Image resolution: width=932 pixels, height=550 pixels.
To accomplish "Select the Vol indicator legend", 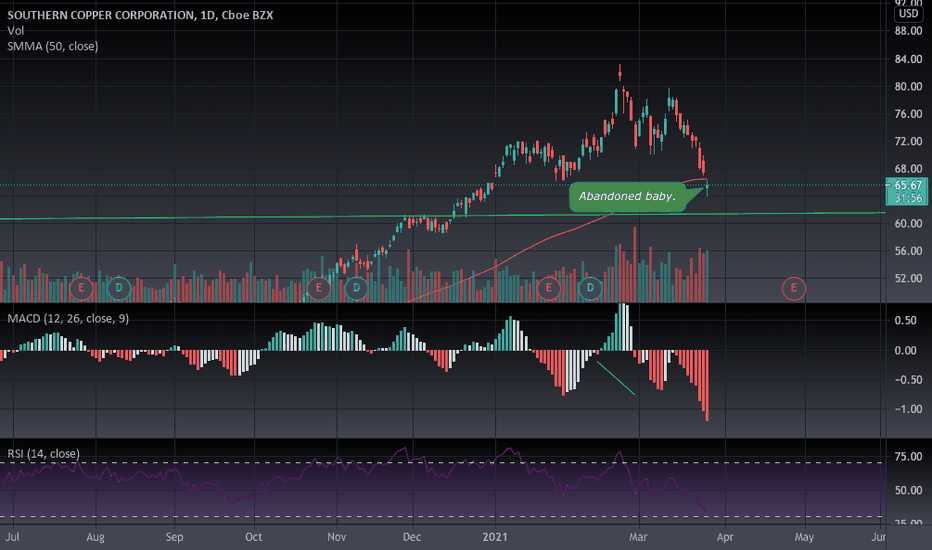I will pos(15,30).
